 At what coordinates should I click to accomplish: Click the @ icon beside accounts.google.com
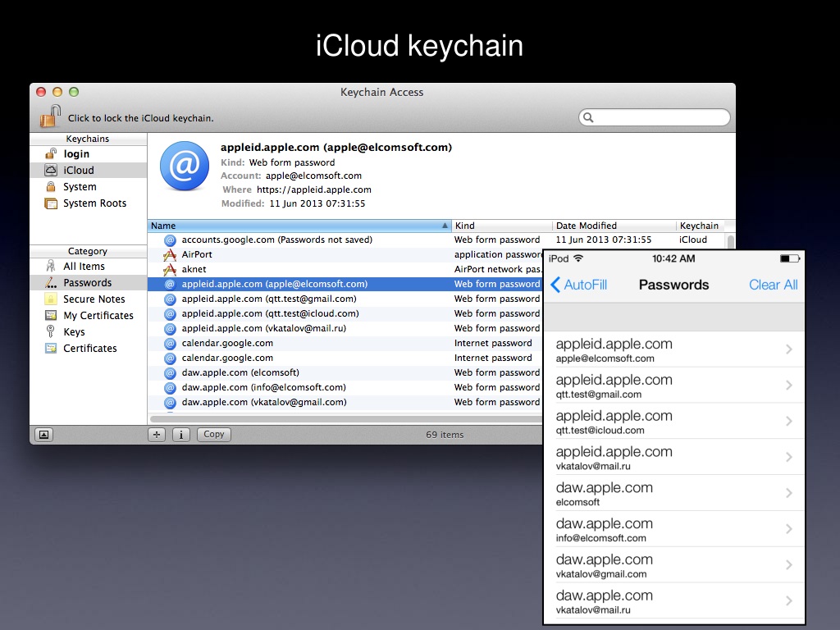pyautogui.click(x=170, y=240)
